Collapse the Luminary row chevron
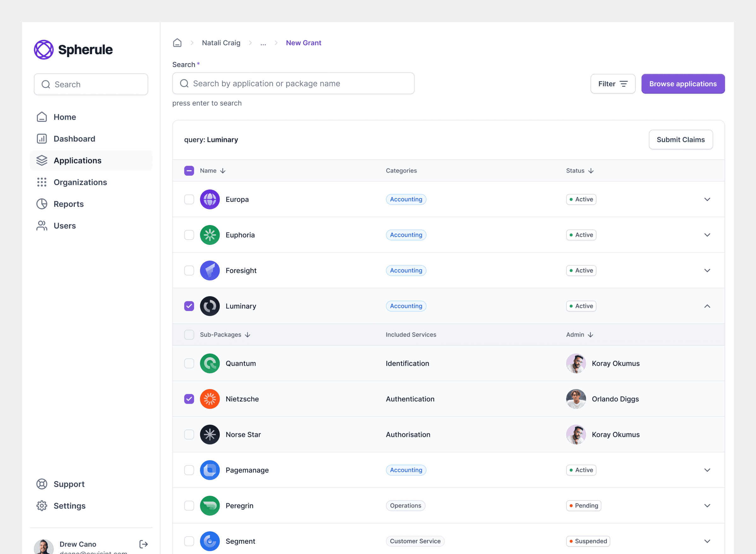This screenshot has width=756, height=554. (707, 306)
